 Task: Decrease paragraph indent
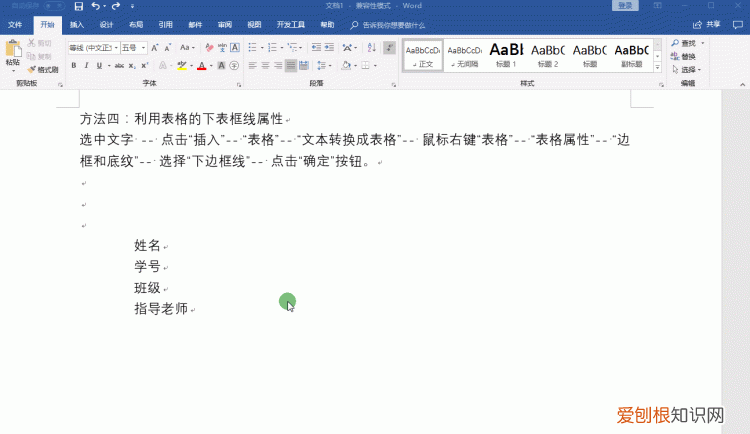pos(316,47)
